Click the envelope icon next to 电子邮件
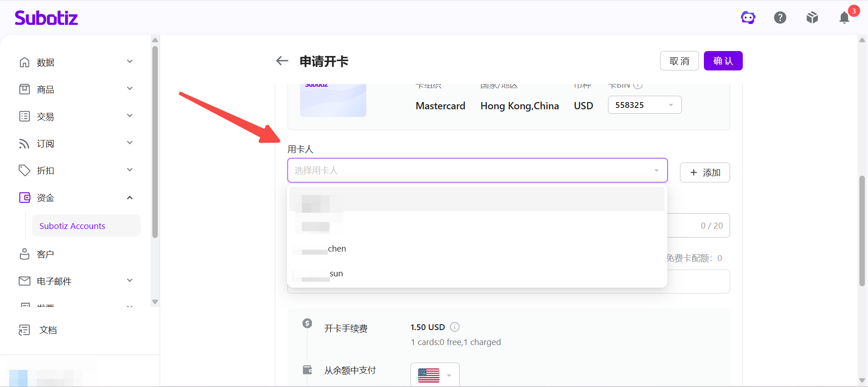Image resolution: width=868 pixels, height=387 pixels. [24, 281]
